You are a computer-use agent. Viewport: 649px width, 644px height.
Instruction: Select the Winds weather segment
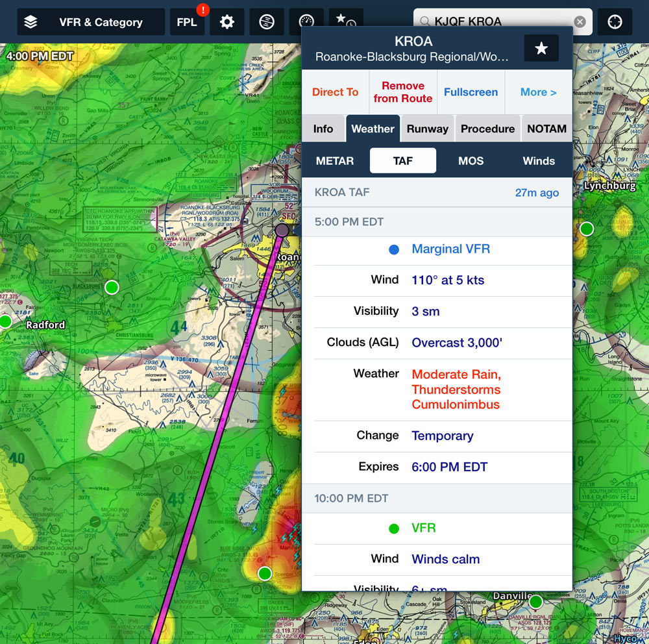coord(539,161)
